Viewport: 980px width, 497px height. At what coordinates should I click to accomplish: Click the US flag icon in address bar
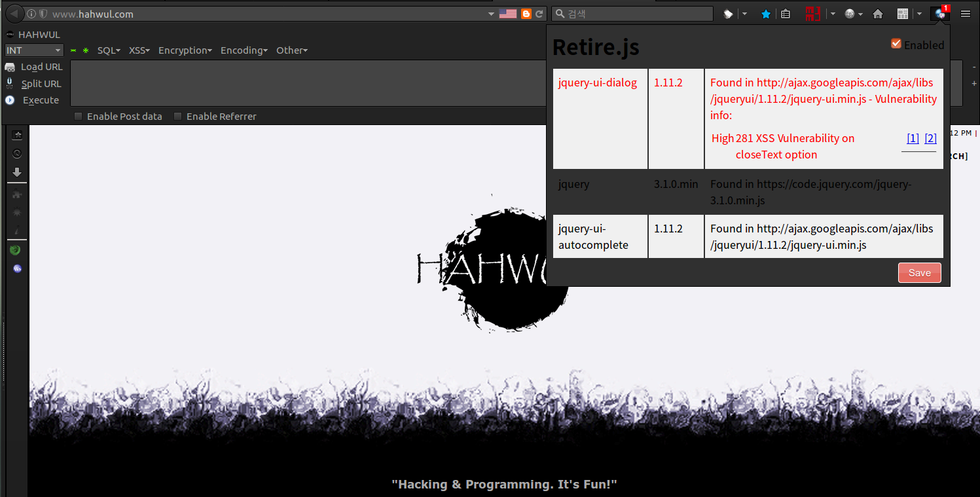[508, 14]
